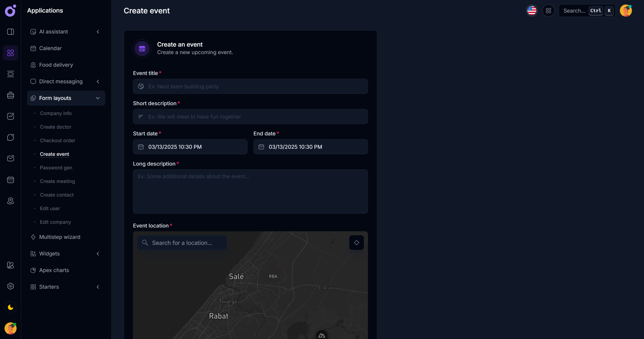The width and height of the screenshot is (644, 339).
Task: Open the calendar icon in left rail
Action: tap(10, 180)
